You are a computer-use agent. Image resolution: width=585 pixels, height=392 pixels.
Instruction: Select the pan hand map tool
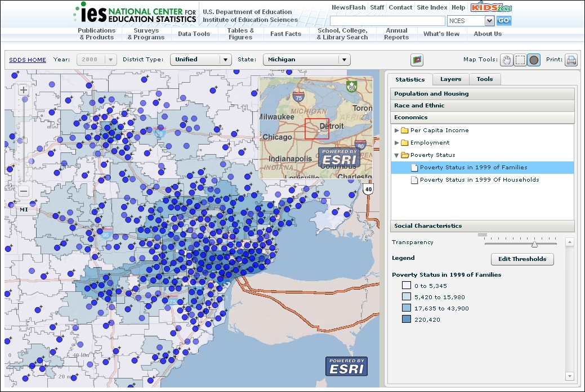click(507, 60)
